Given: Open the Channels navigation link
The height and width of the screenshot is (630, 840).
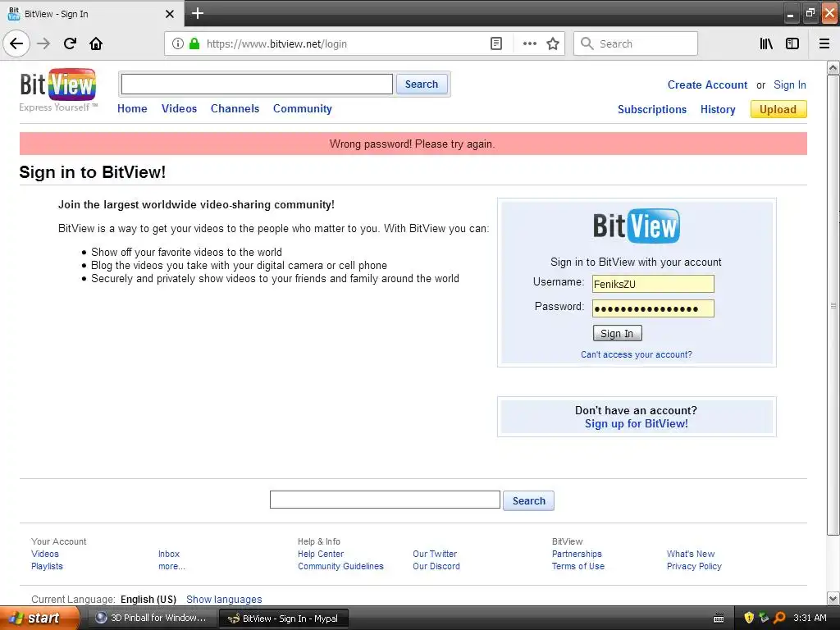Looking at the screenshot, I should [235, 108].
